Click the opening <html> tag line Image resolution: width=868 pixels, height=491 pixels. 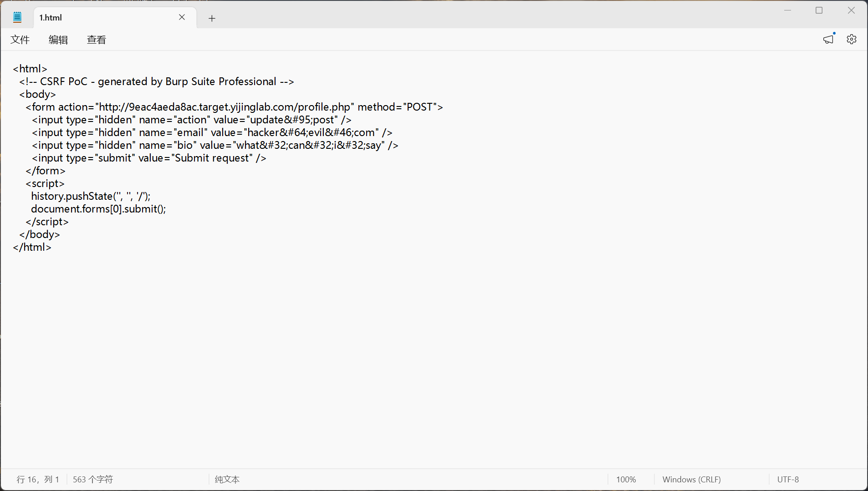30,69
